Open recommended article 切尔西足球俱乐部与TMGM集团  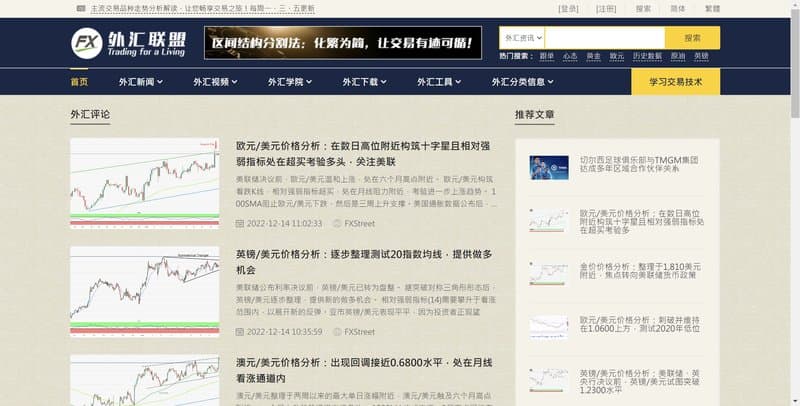639,164
